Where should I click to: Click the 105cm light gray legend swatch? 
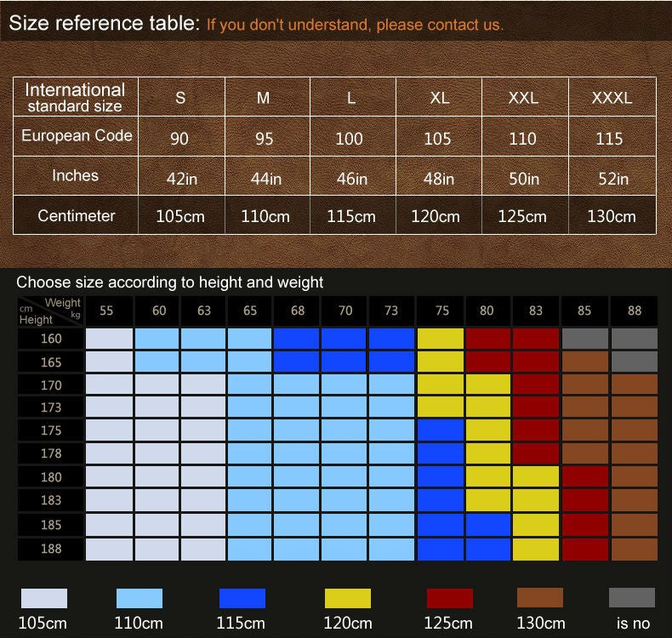pos(43,598)
